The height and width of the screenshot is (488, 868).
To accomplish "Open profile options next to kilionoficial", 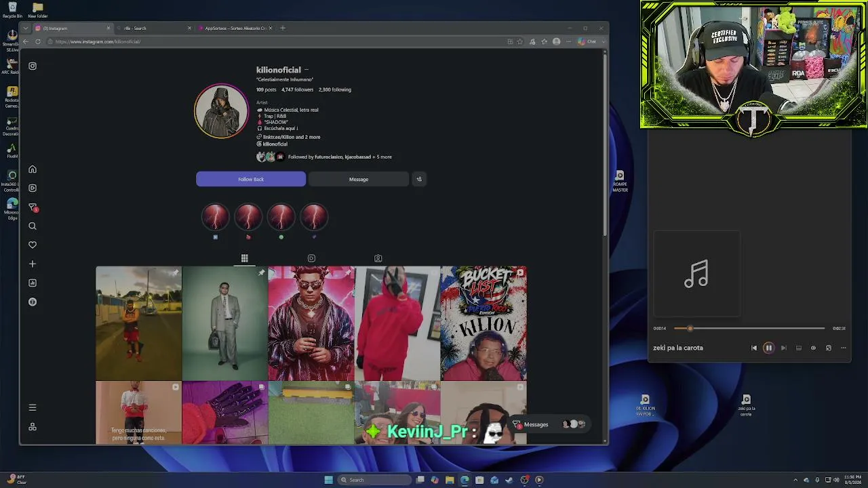I will tap(307, 70).
